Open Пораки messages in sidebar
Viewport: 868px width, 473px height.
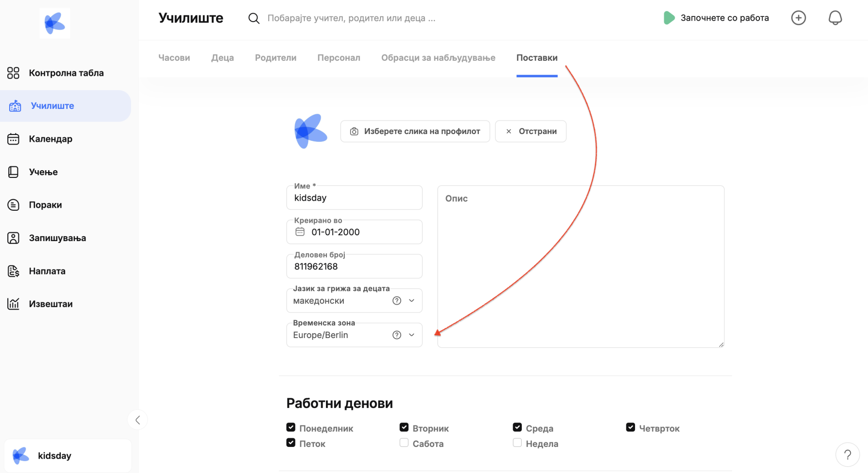45,205
